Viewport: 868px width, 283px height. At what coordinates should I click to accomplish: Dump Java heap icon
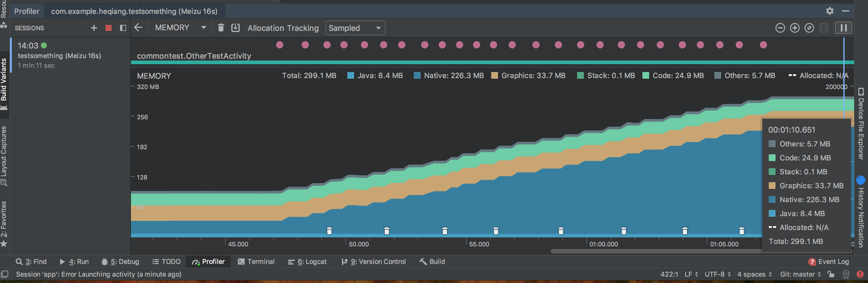pos(236,28)
